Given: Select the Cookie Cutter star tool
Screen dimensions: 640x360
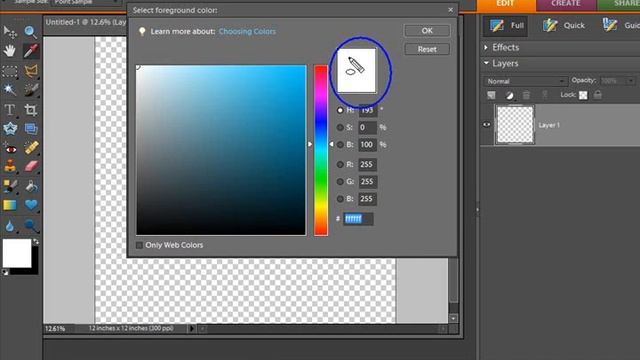Looking at the screenshot, I should click(x=10, y=129).
